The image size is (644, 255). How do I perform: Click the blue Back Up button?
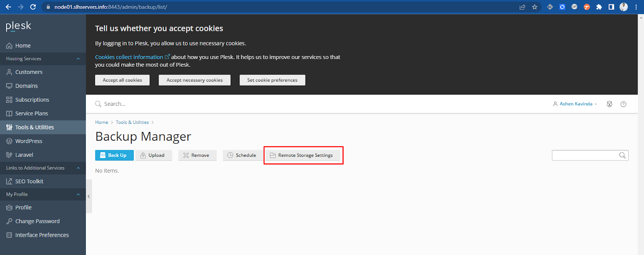114,155
